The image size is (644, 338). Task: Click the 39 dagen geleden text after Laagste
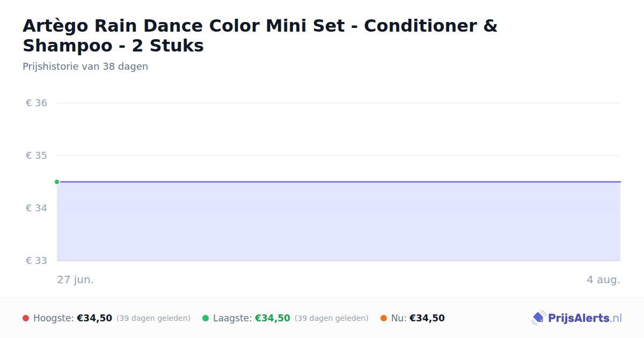pos(332,318)
